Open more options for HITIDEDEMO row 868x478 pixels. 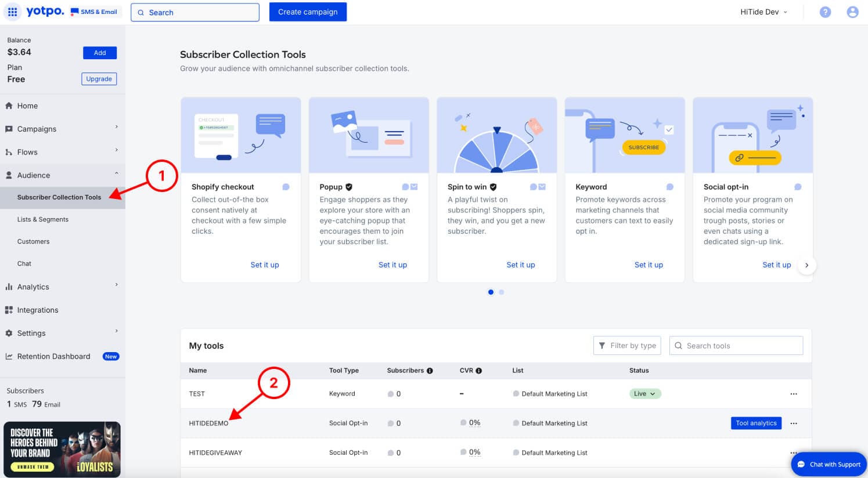pos(794,423)
